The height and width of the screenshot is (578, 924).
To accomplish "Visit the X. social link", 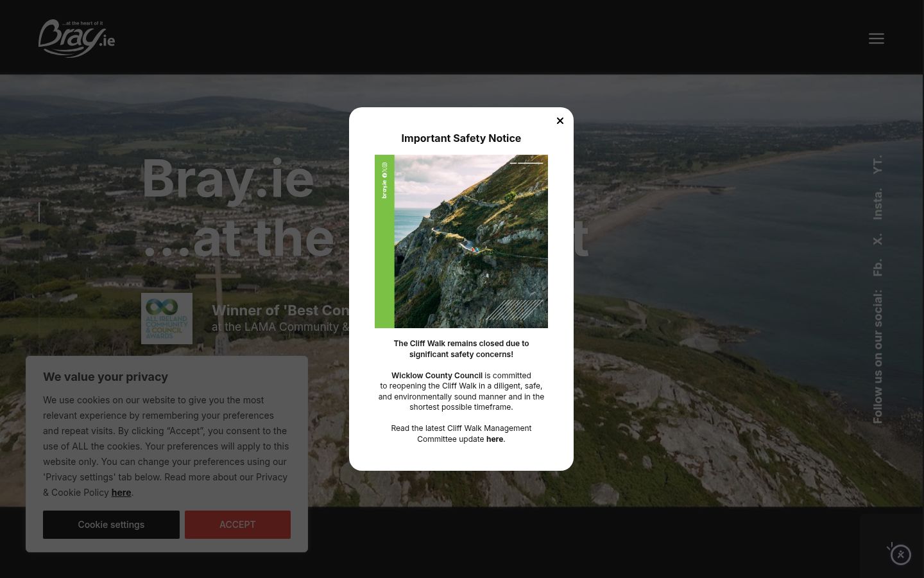I will [x=877, y=239].
